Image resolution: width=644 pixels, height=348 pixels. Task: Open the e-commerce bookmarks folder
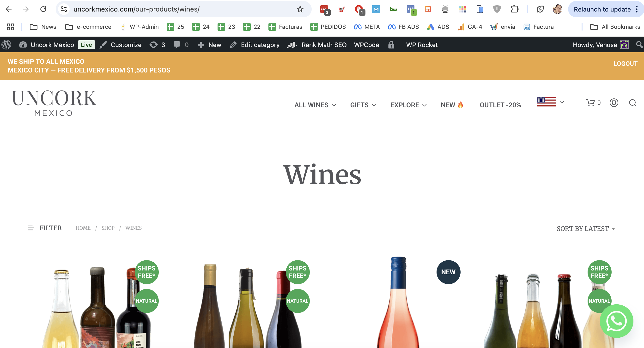(88, 27)
